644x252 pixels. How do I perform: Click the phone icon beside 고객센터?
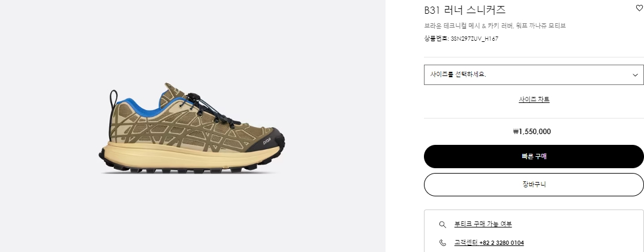coord(443,242)
